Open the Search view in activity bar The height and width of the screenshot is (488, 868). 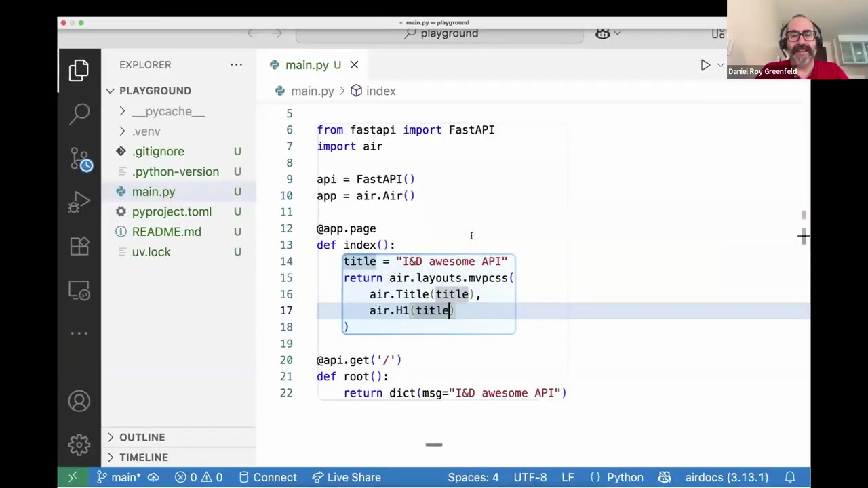tap(79, 114)
